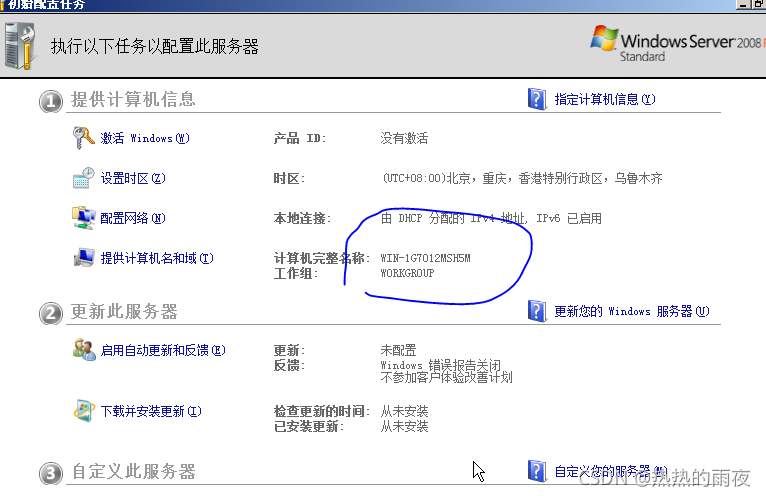Click the keys icon beside 激活 Windows
This screenshot has height=496, width=766.
click(x=84, y=137)
